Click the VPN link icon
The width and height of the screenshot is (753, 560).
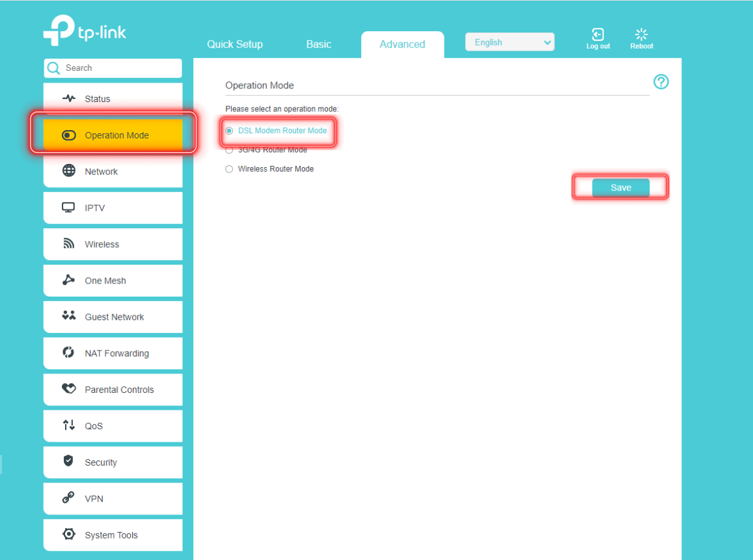click(68, 497)
